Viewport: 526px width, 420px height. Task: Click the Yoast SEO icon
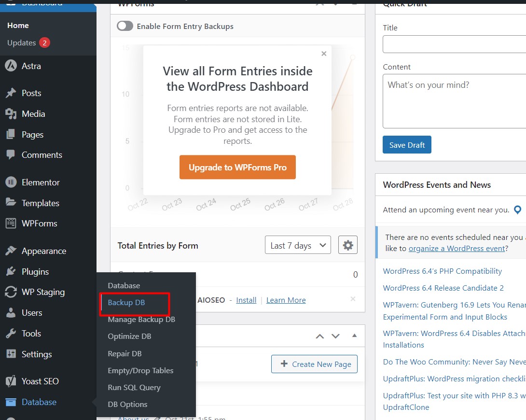point(11,381)
